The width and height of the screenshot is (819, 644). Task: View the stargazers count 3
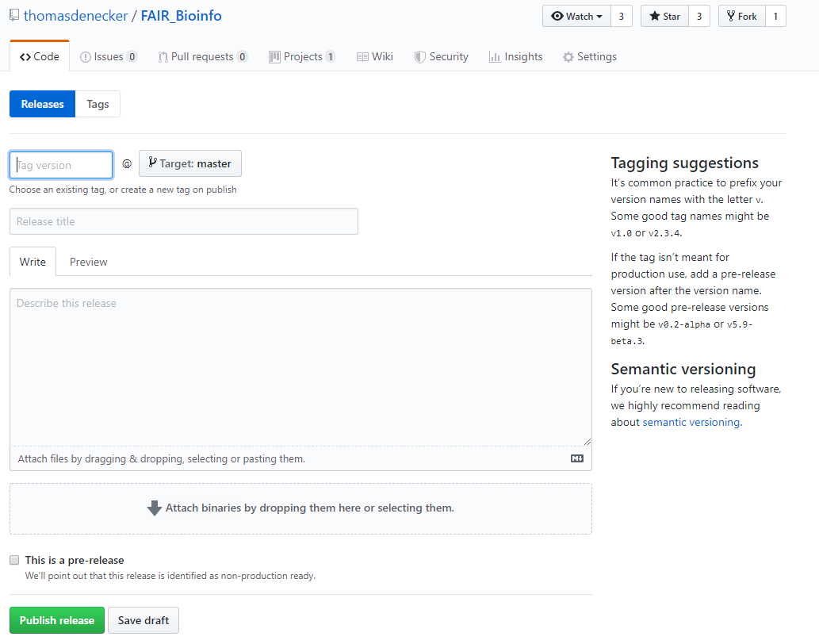point(698,16)
